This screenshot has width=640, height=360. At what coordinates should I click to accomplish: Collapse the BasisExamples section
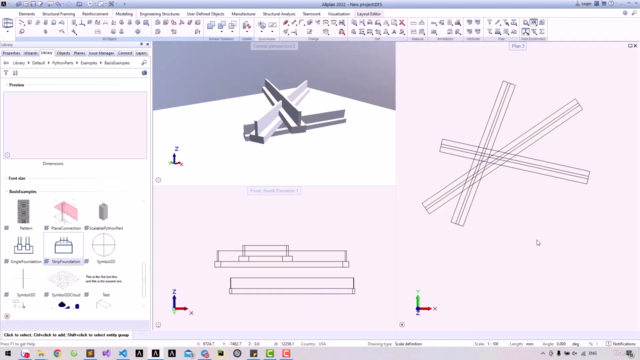[x=7, y=191]
